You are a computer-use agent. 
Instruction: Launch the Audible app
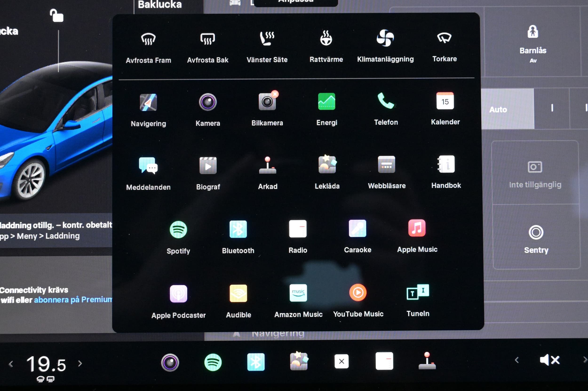tap(238, 301)
